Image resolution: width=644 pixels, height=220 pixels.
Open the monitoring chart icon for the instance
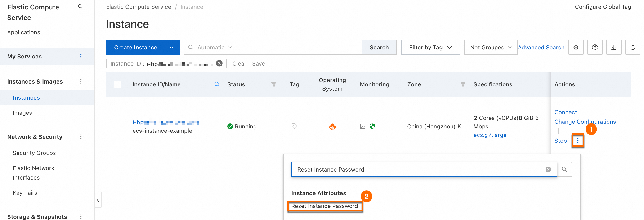[x=362, y=127]
